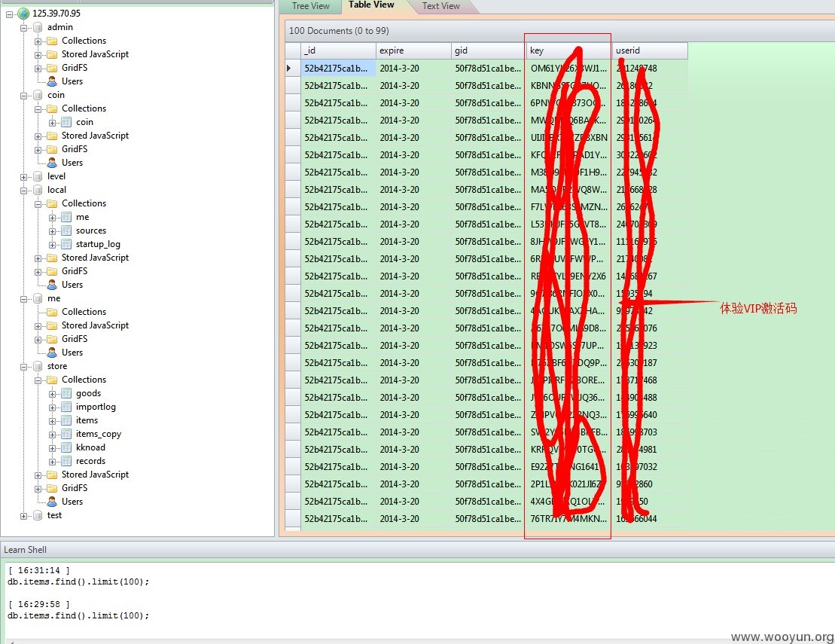
Task: Sort by the expire column header
Action: tap(413, 50)
